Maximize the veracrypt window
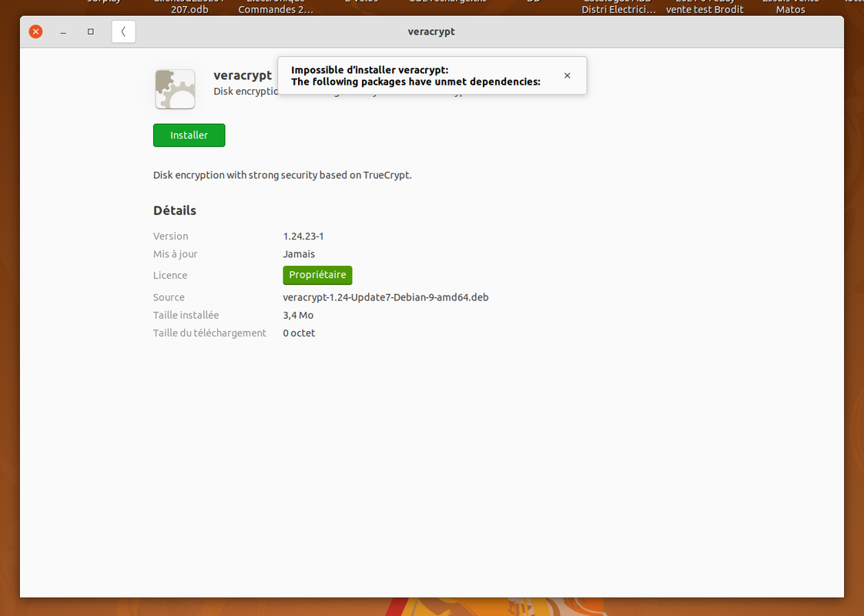Viewport: 864px width, 616px height. click(91, 32)
